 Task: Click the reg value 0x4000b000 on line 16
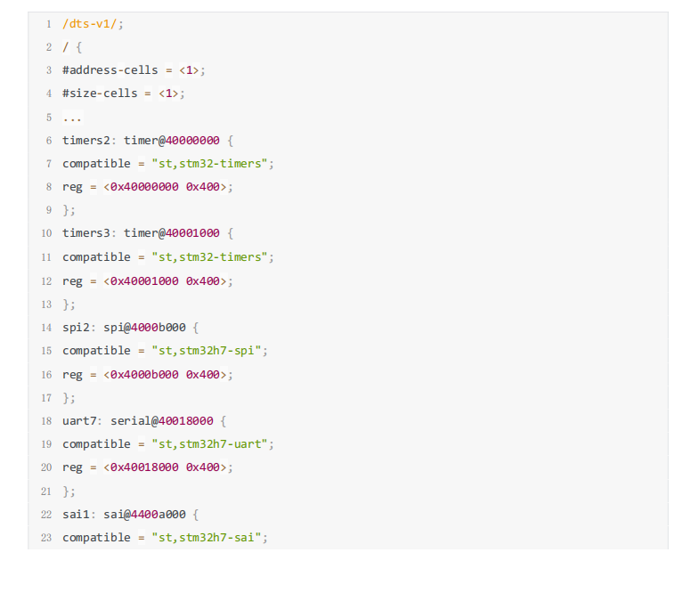[143, 374]
